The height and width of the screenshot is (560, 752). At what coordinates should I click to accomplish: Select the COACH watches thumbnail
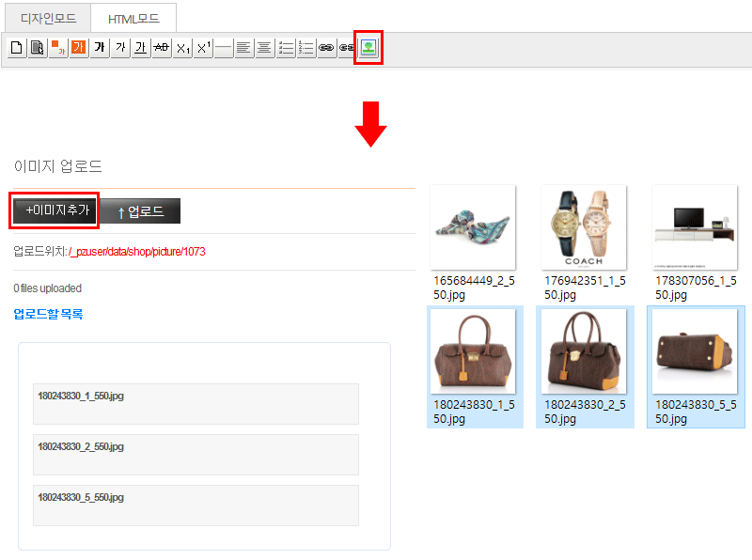[583, 228]
